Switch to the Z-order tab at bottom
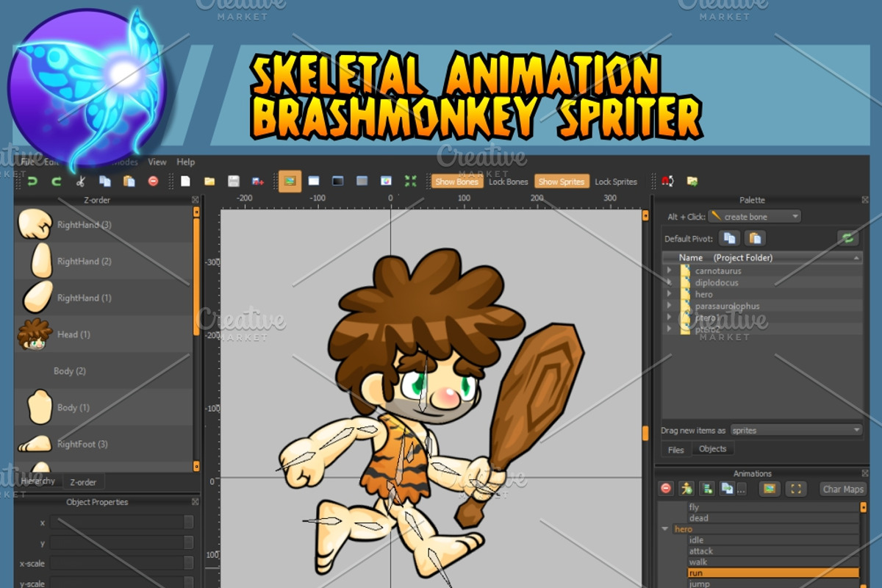Screen dimensions: 882x588 point(82,482)
